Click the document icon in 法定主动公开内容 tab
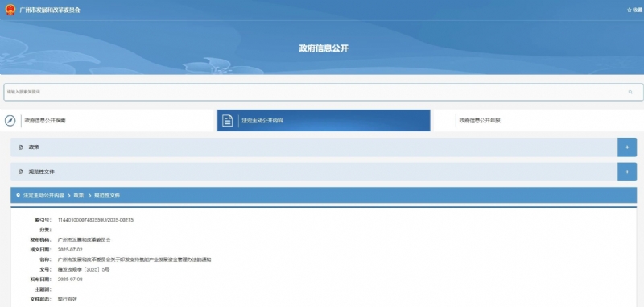 point(227,121)
